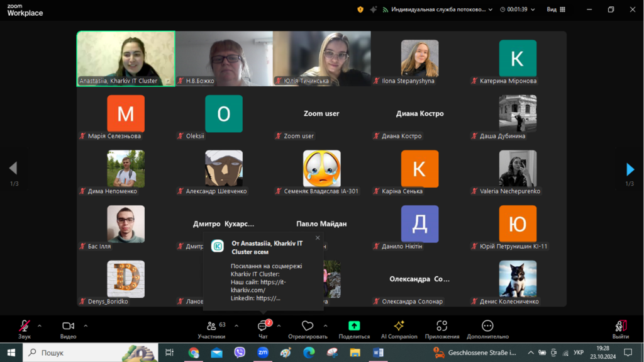Open Viber from taskbar
Viewport: 644px width, 362px height.
(240, 353)
